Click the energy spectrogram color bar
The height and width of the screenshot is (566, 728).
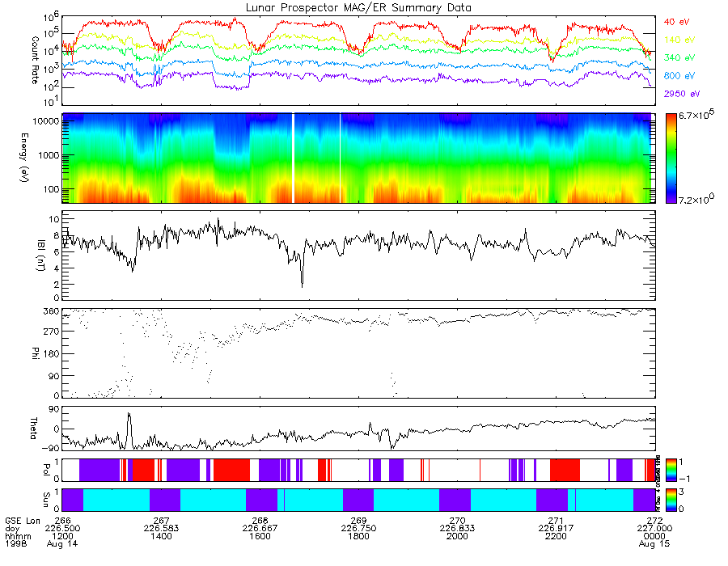tap(671, 158)
